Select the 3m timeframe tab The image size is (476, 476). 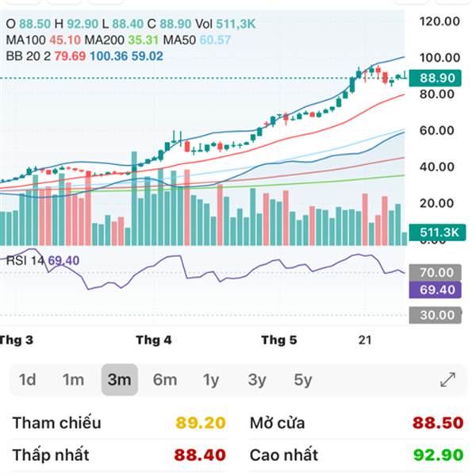click(119, 380)
